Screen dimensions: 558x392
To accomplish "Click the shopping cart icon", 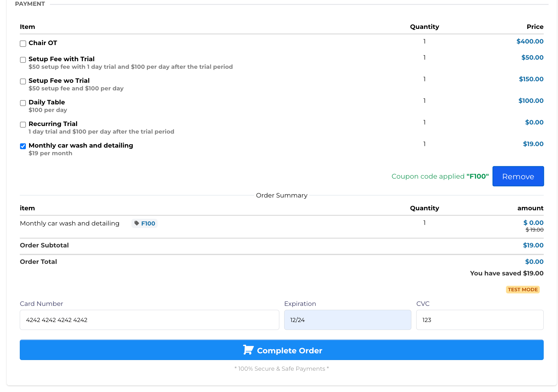I will tap(248, 350).
